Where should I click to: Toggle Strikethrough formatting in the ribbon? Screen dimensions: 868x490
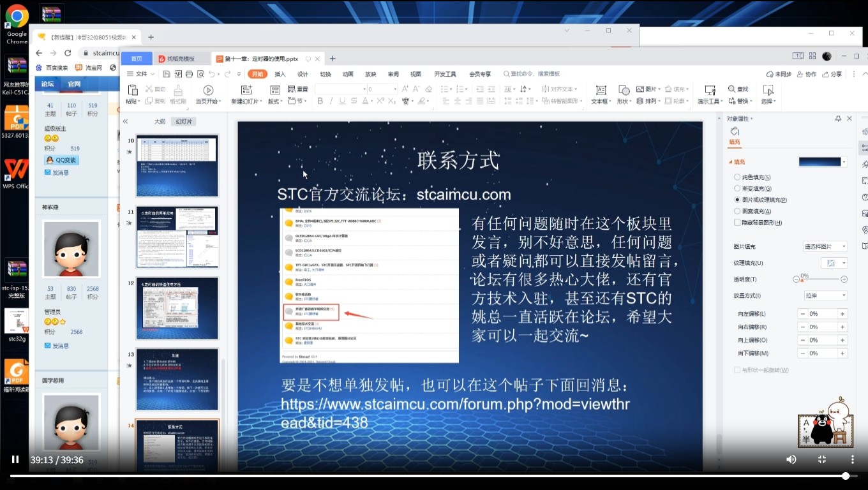(354, 101)
